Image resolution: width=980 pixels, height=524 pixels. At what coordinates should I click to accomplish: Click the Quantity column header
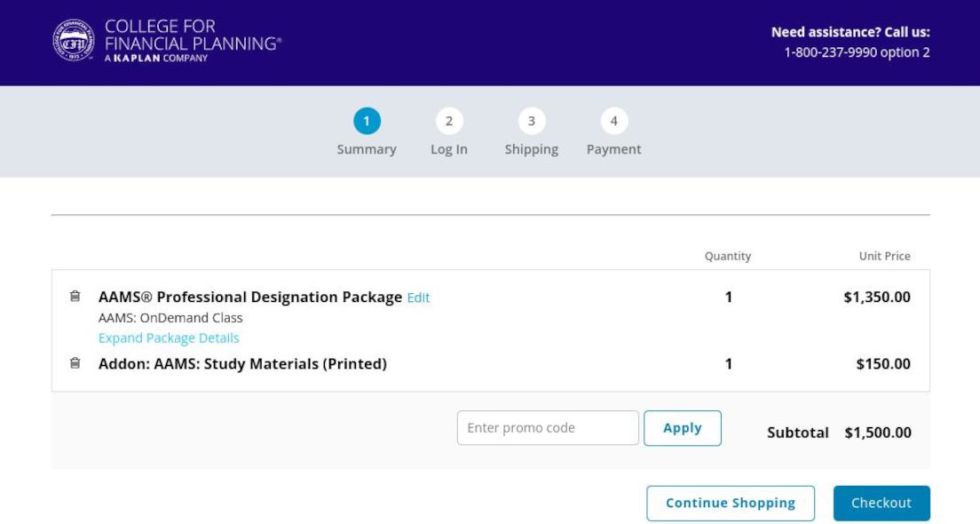[x=728, y=256]
